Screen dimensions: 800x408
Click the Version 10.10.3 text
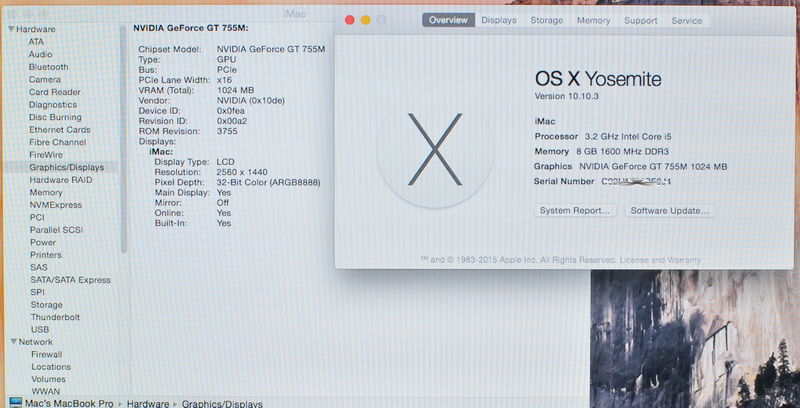(x=568, y=96)
